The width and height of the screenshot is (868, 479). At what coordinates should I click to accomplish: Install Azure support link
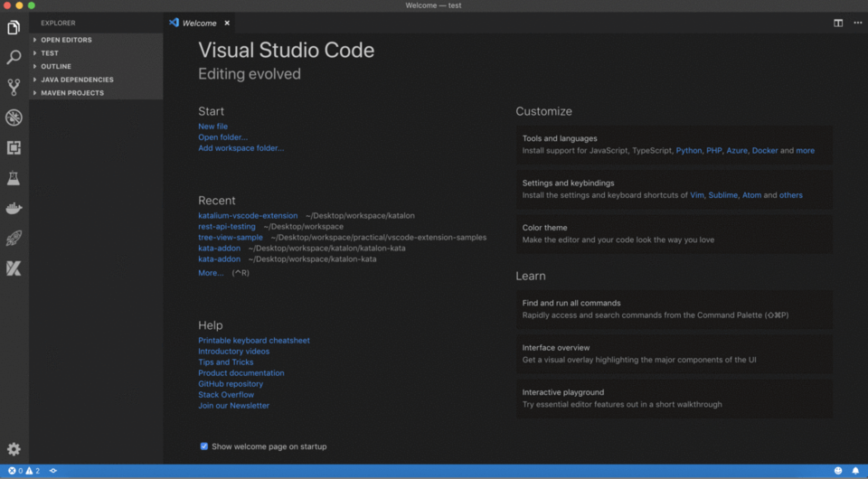[737, 150]
